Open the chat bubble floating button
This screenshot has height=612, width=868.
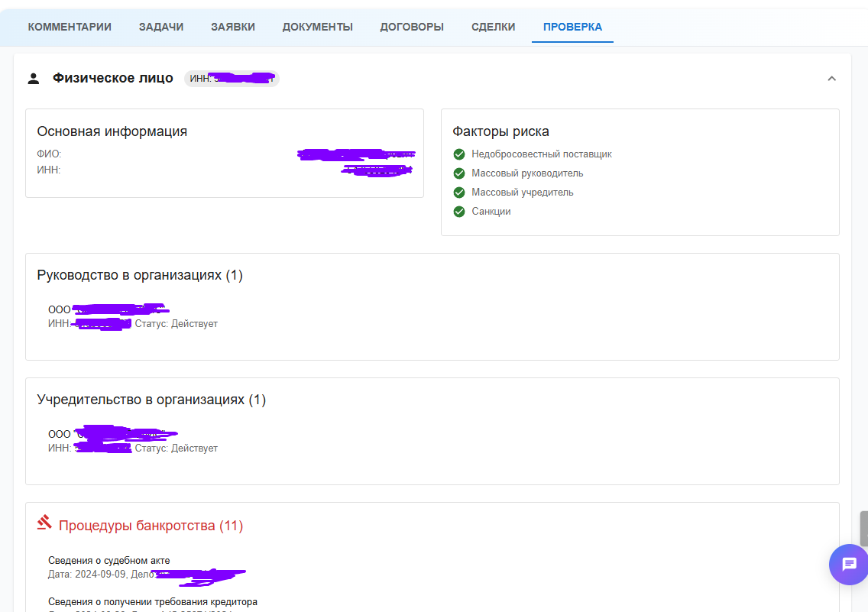(x=848, y=564)
